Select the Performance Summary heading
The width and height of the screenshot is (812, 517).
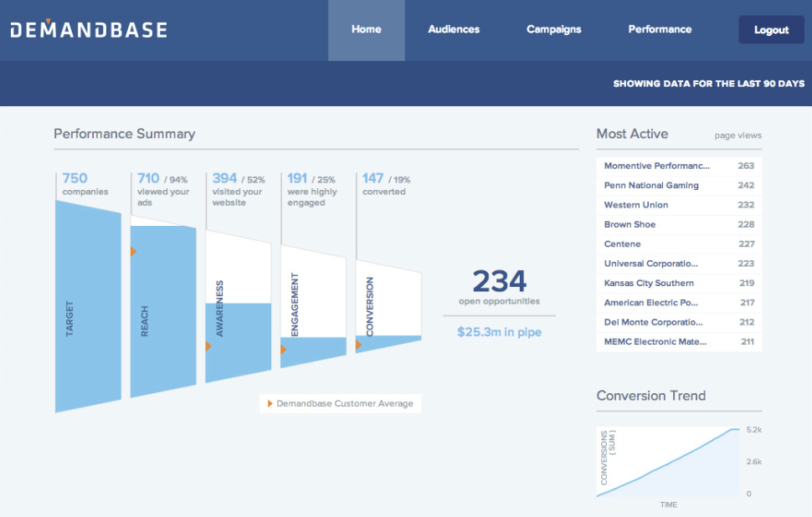click(124, 134)
